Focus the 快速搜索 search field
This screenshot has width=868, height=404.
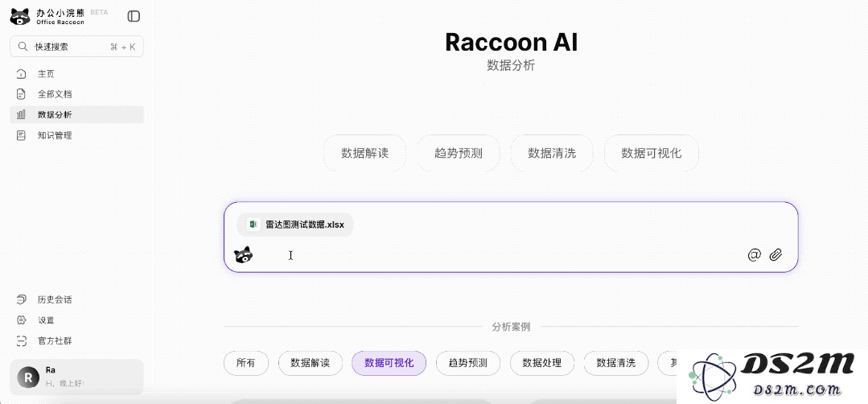click(x=76, y=47)
